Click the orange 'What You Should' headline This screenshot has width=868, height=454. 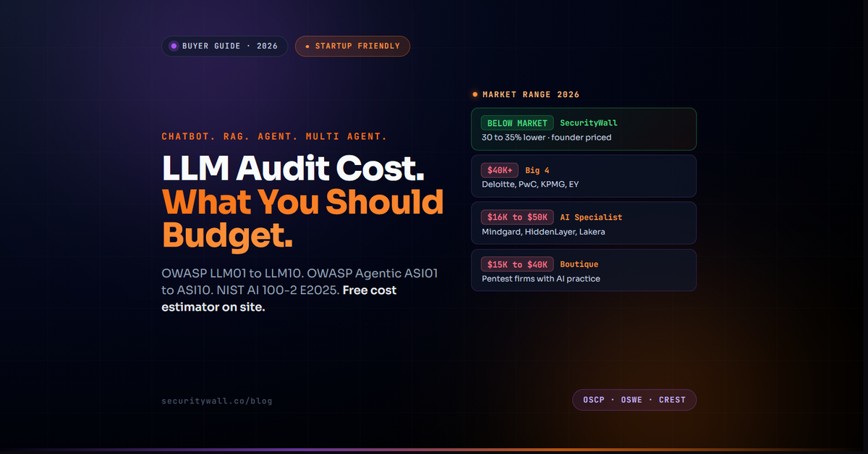[x=303, y=201]
